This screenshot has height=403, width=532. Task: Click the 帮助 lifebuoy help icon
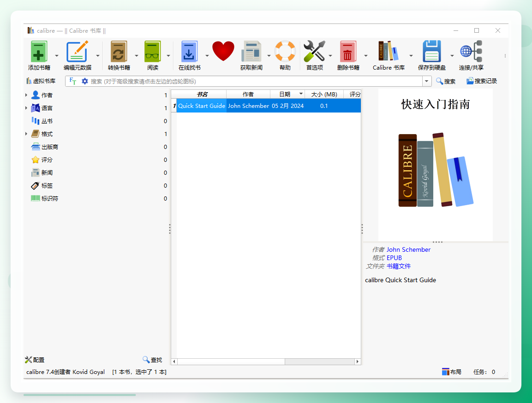pos(285,51)
